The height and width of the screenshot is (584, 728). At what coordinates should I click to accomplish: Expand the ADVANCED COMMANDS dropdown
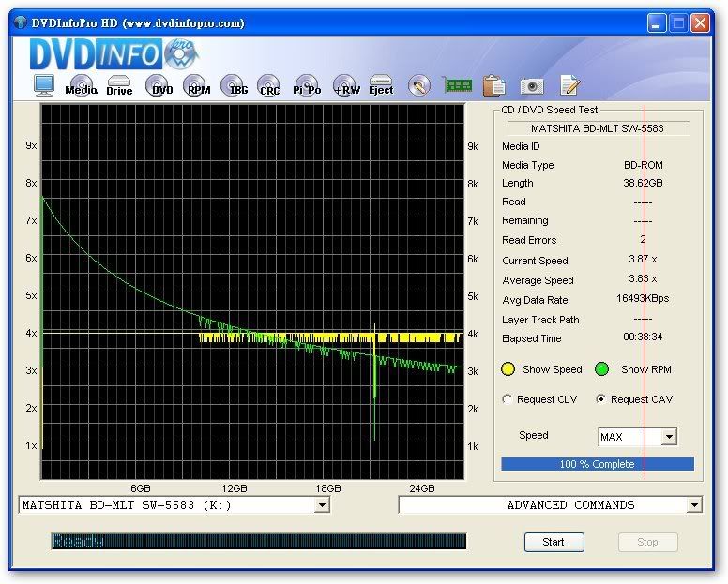(694, 505)
